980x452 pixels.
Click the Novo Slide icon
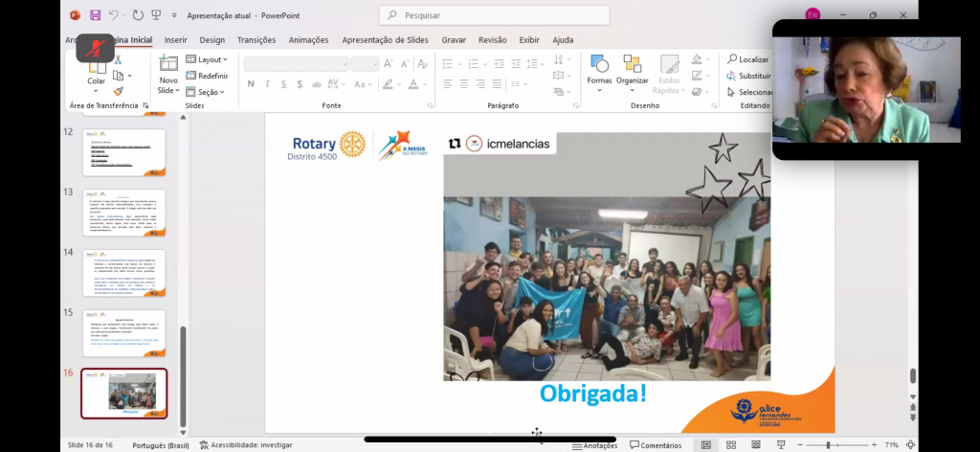[168, 64]
